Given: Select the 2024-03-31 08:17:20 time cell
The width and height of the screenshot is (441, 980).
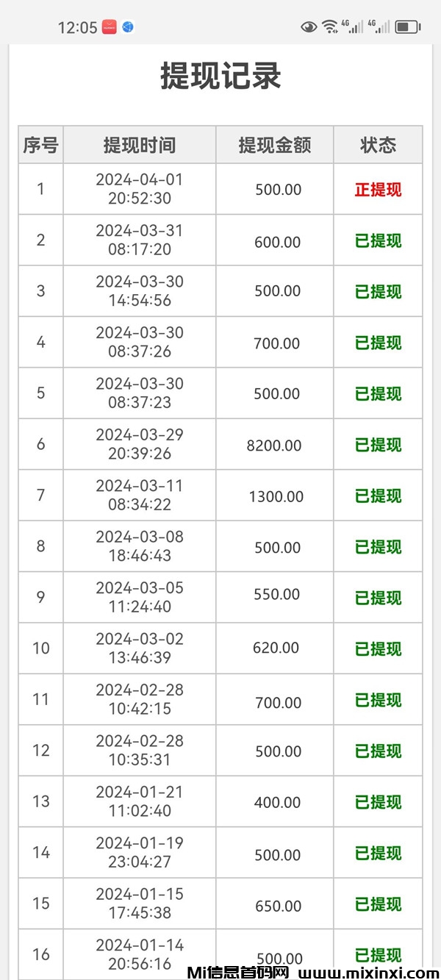Looking at the screenshot, I should pos(140,240).
